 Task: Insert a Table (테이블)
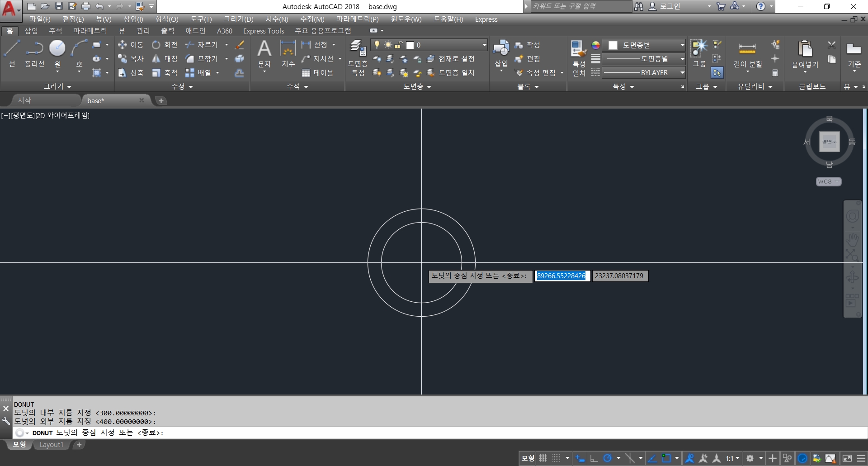click(x=318, y=73)
